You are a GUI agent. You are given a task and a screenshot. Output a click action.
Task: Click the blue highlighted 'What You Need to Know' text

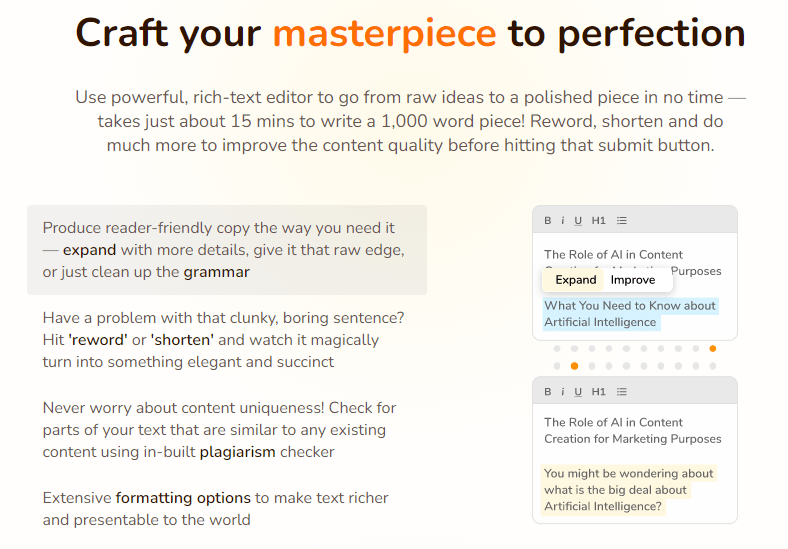coord(630,314)
